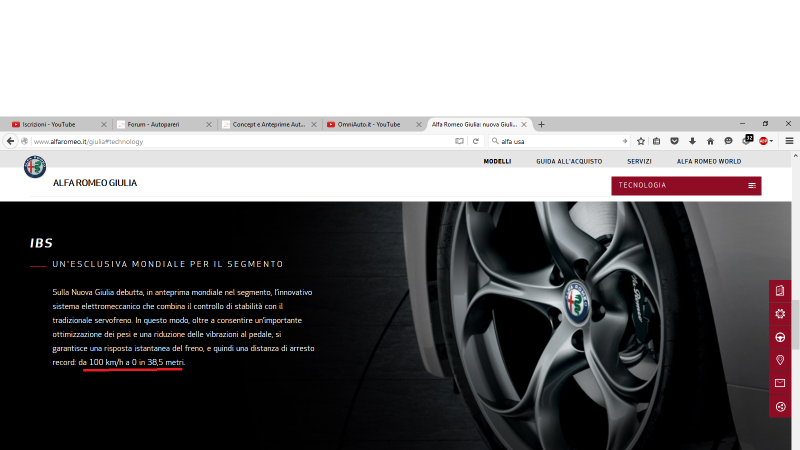Bookmark this page with the star icon
The image size is (800, 450).
coord(641,141)
